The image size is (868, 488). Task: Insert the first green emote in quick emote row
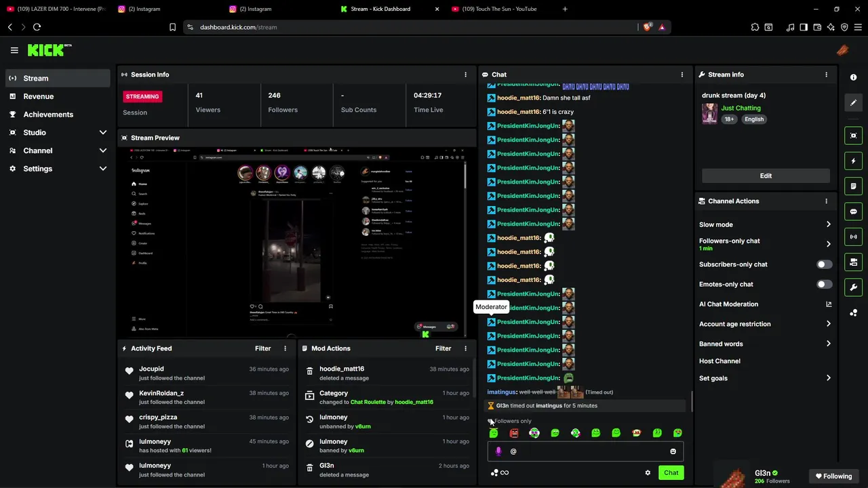pos(494,433)
